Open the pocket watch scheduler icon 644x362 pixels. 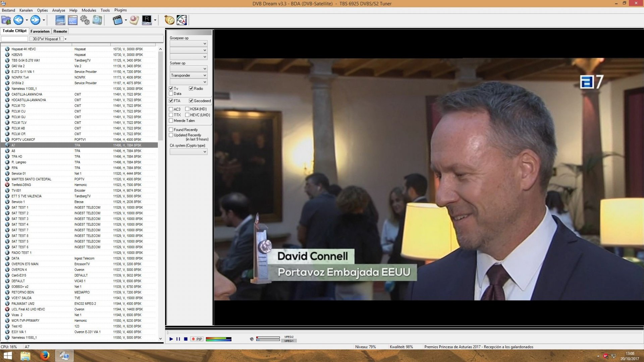tap(169, 20)
